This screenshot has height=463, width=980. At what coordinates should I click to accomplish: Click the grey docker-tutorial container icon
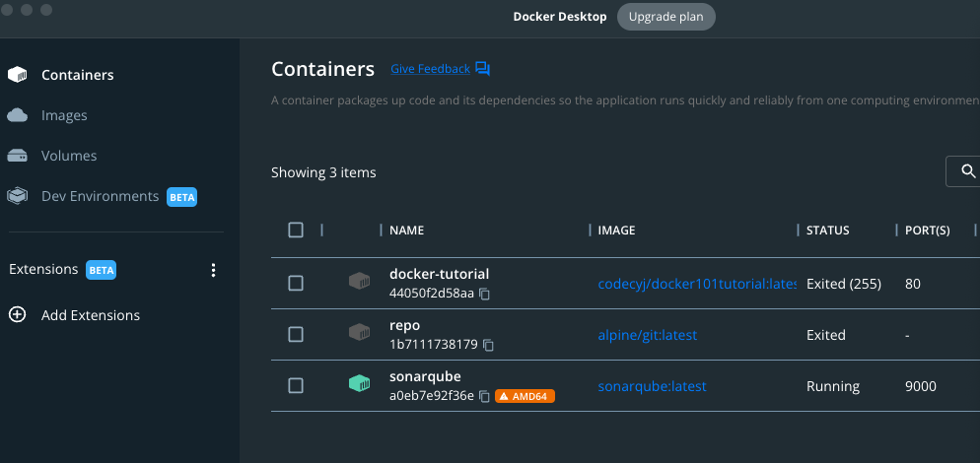tap(360, 281)
